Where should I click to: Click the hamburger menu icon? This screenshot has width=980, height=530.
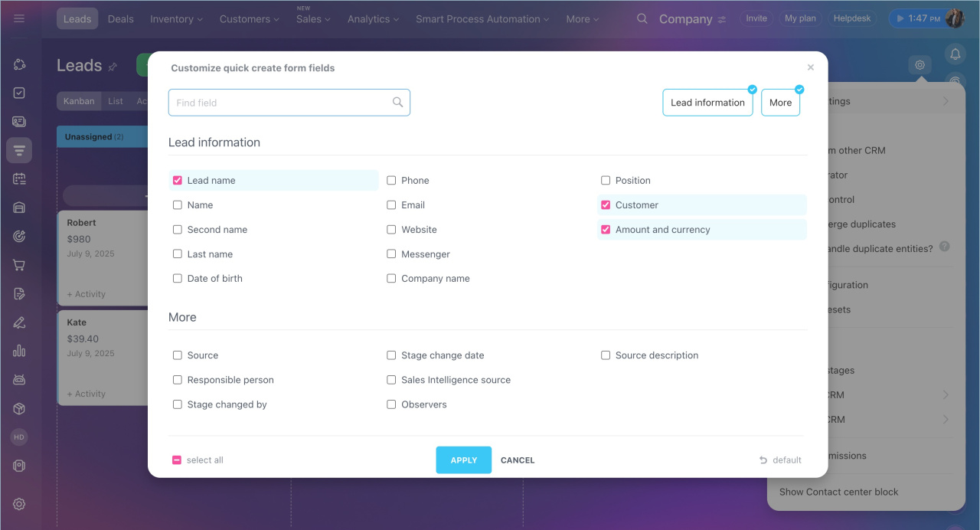(x=19, y=18)
